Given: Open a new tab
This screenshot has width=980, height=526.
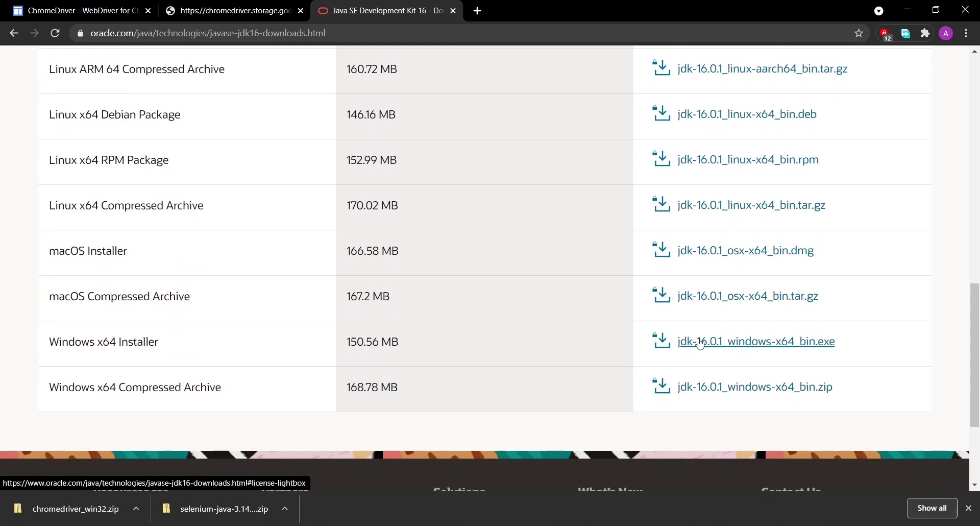Looking at the screenshot, I should point(477,11).
